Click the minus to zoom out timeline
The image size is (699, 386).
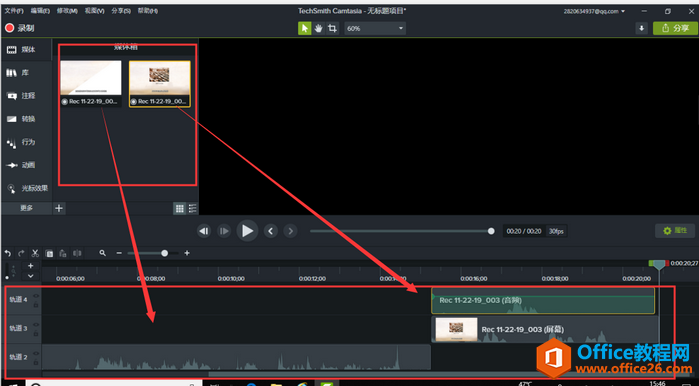coord(119,253)
